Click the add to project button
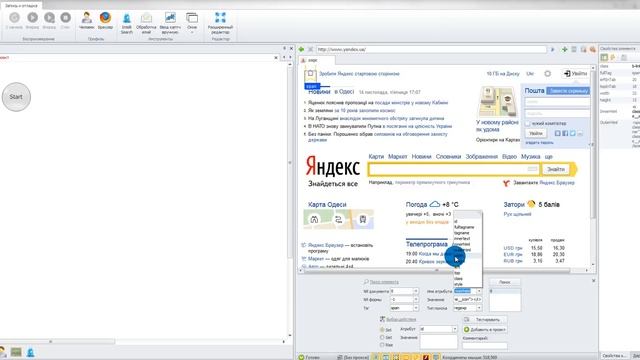Image resolution: width=640 pixels, height=360 pixels. point(485,329)
